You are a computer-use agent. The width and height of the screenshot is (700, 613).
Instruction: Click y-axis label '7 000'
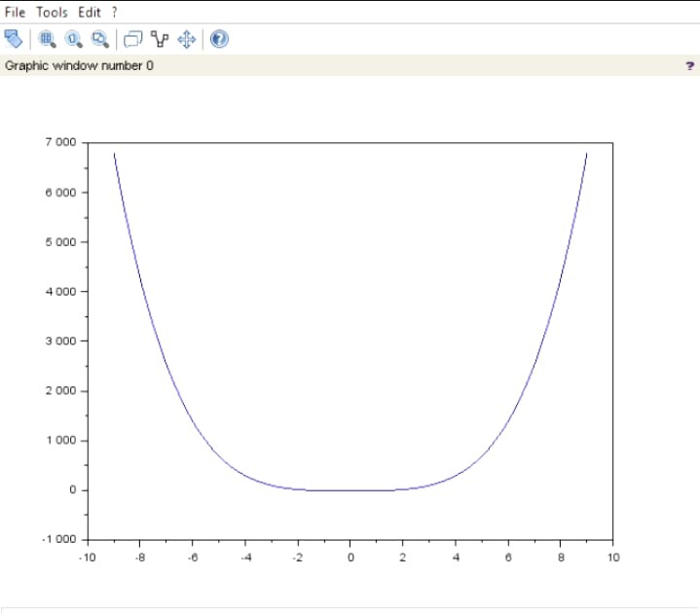(x=60, y=142)
